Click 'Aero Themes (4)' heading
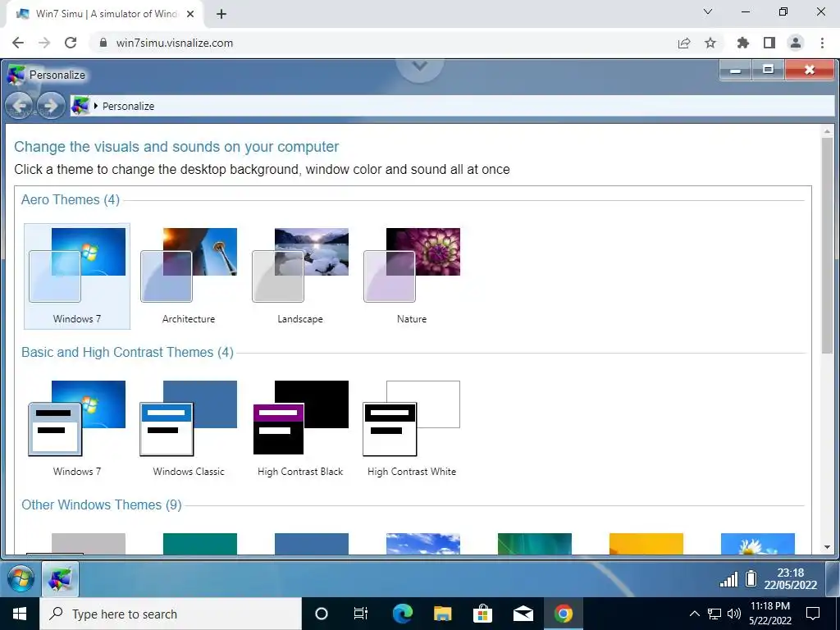Viewport: 840px width, 630px height. (71, 200)
